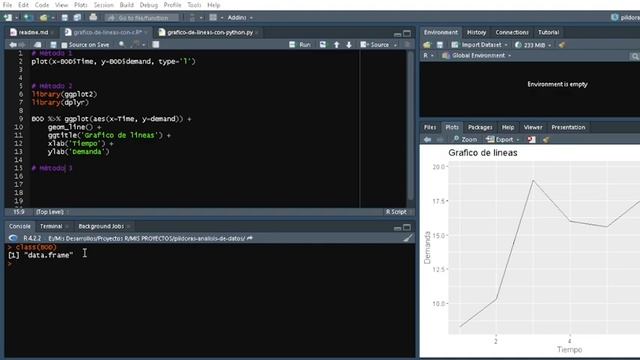Save current document from main toolbar

(x=64, y=18)
